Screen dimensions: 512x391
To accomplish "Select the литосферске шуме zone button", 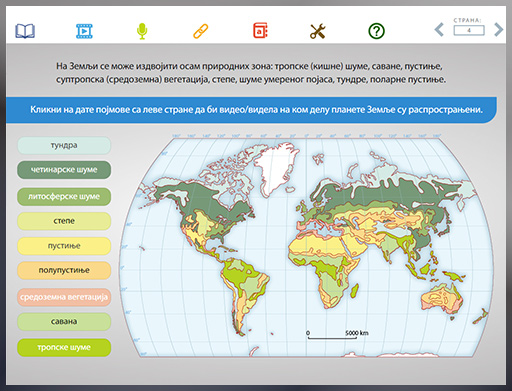I will click(x=64, y=197).
